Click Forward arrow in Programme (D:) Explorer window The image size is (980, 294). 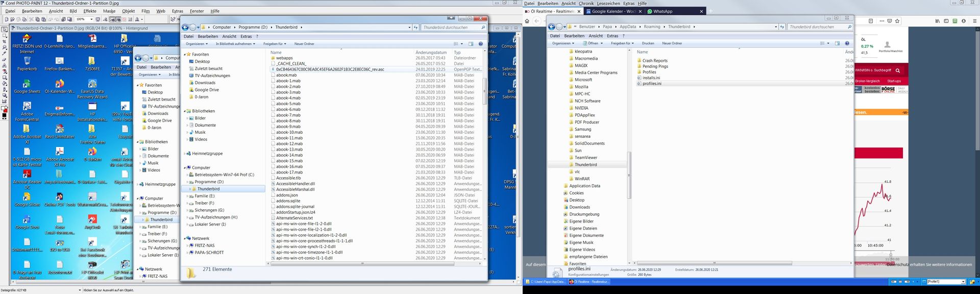(193, 27)
